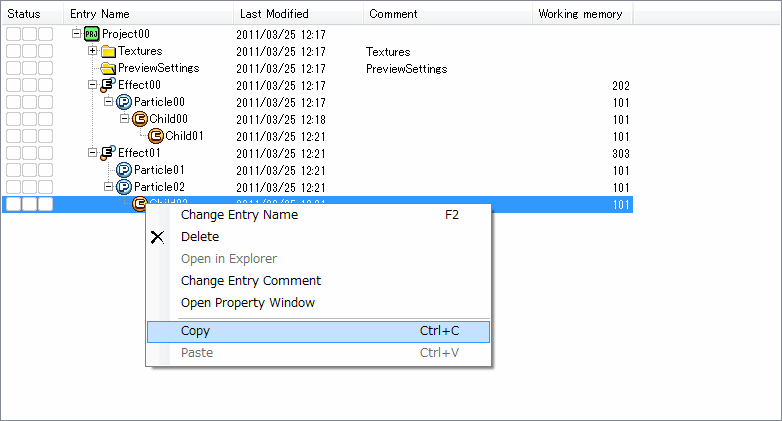The height and width of the screenshot is (421, 782).
Task: Click the PreviewSettings folder icon
Action: click(108, 68)
